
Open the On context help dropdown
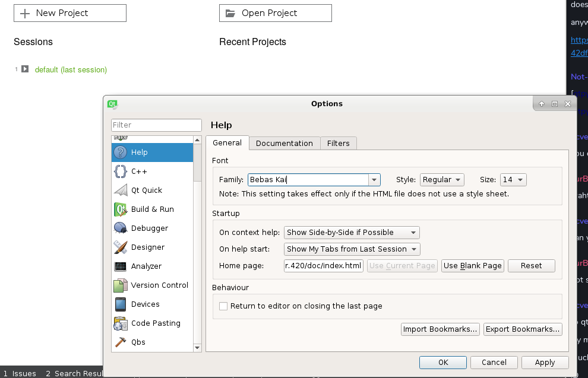click(x=352, y=233)
